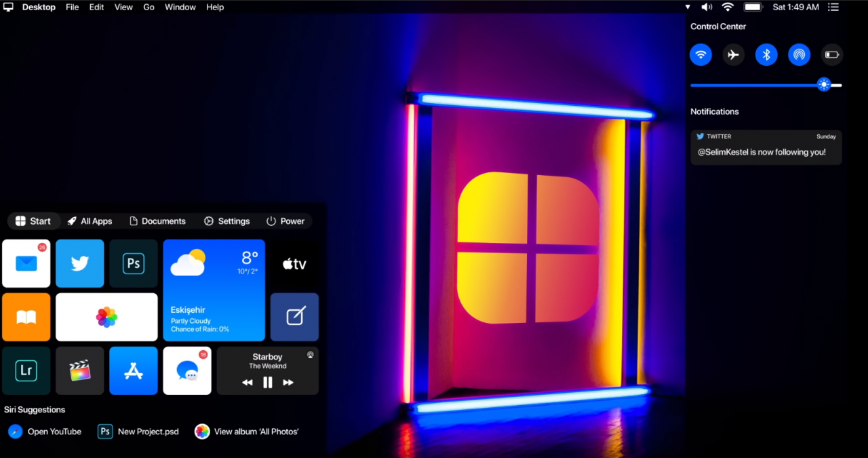This screenshot has width=868, height=458.
Task: Open the Apple TV tile
Action: 294,263
